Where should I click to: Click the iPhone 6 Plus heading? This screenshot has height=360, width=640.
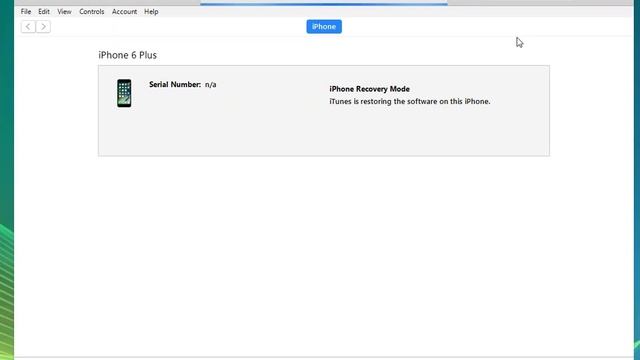pyautogui.click(x=127, y=55)
